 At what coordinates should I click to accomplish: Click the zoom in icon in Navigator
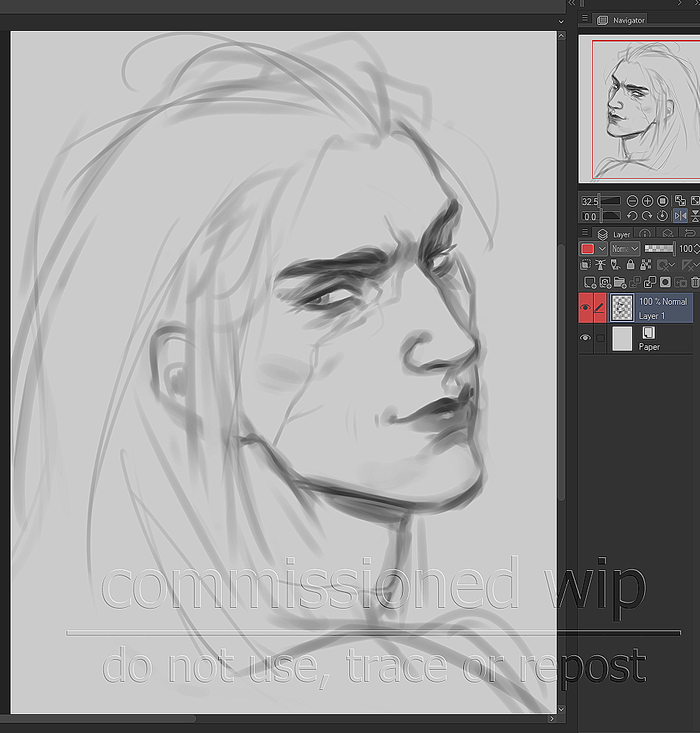647,201
